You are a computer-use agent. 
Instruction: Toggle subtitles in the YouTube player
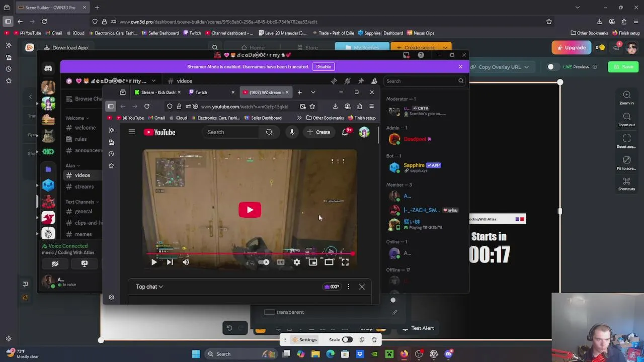281,262
